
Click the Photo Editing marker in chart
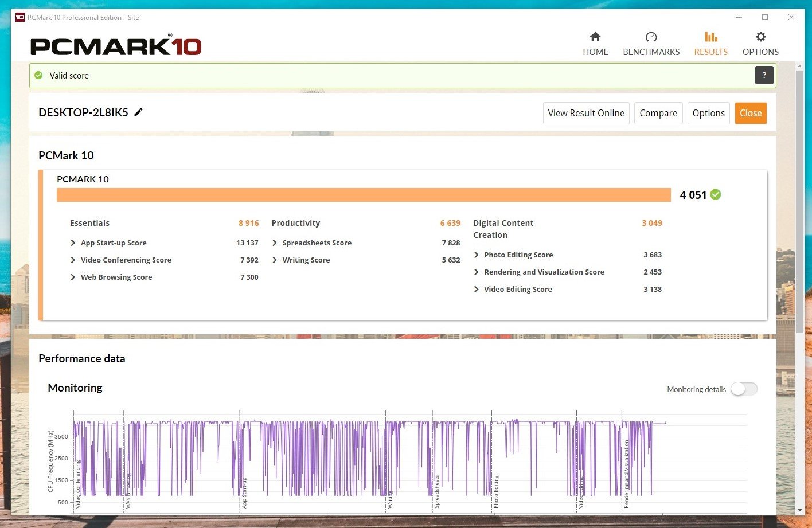[496, 492]
